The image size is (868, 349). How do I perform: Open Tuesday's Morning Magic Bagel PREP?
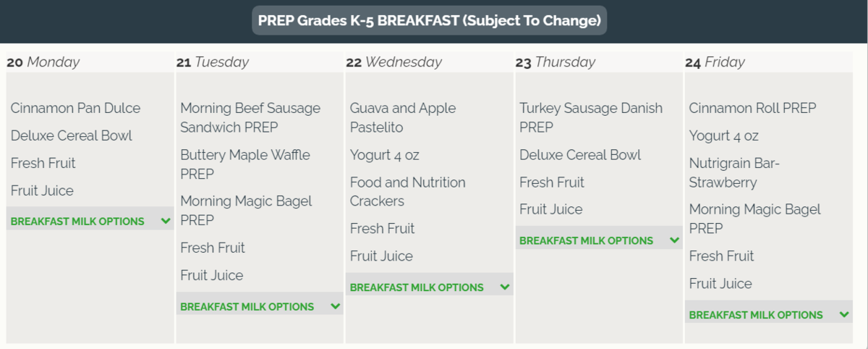click(246, 210)
